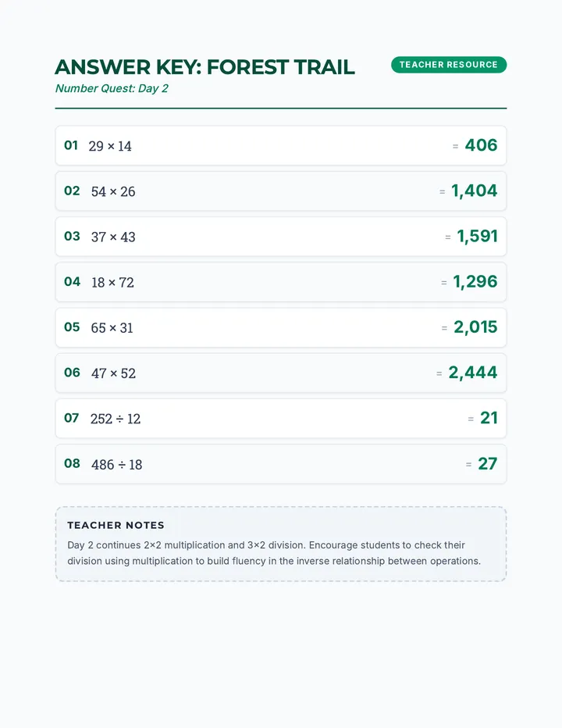The image size is (562, 728).
Task: Click the 1,404 answer value
Action: tap(475, 191)
